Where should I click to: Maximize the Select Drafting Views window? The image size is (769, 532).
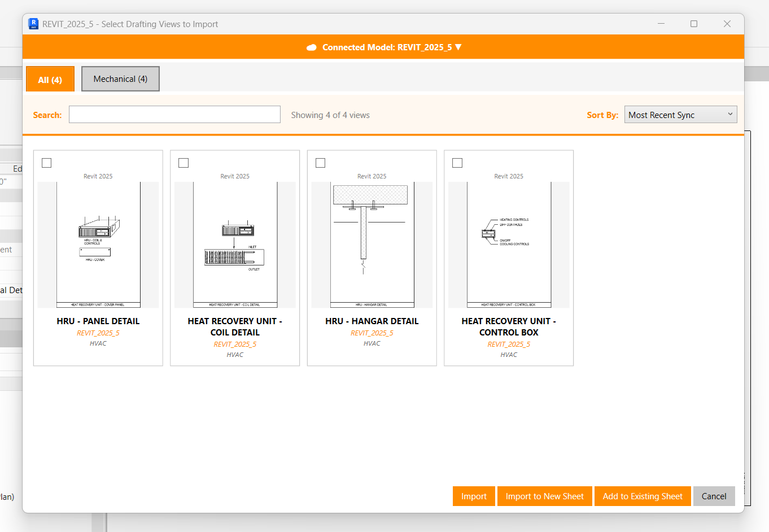(x=694, y=24)
